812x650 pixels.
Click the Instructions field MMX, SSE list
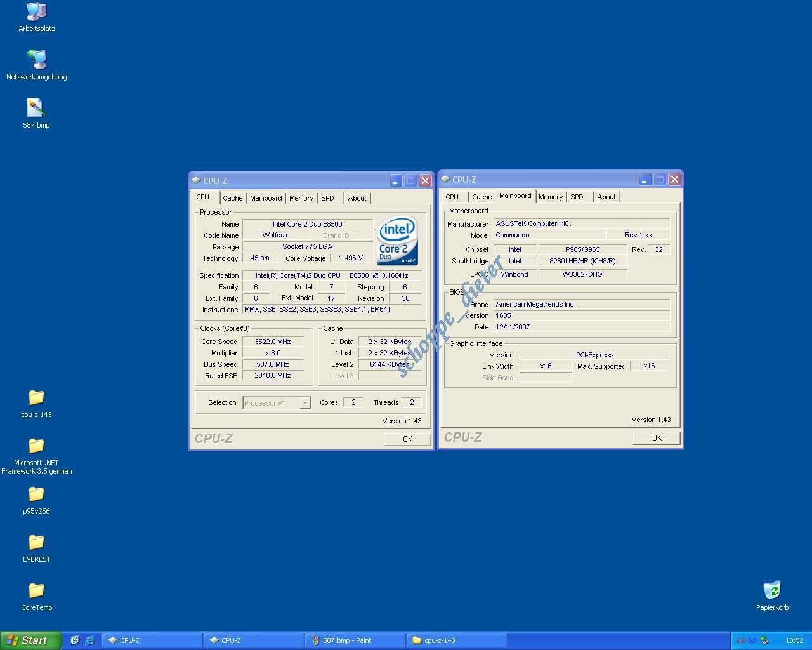coord(332,310)
